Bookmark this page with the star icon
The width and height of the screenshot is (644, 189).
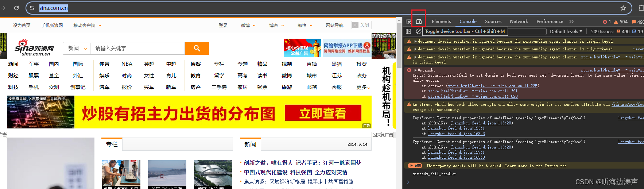(623, 8)
